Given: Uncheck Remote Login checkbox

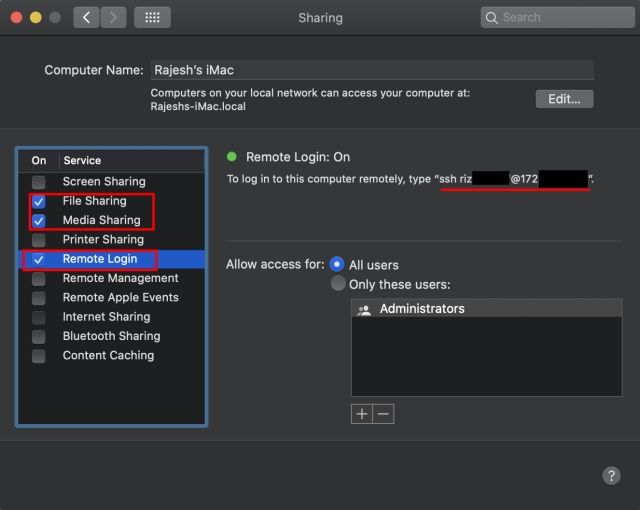Looking at the screenshot, I should coord(39,259).
